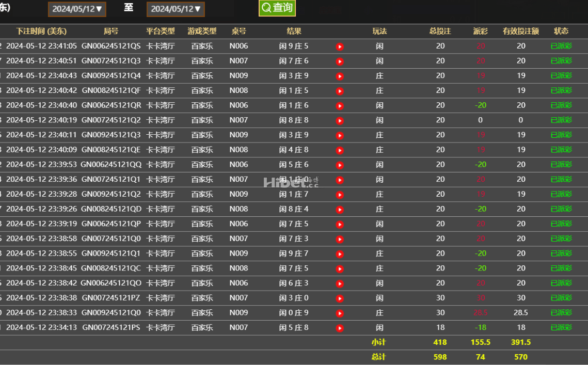
Task: Open replay for the GN007245121PZ bet
Action: 340,298
